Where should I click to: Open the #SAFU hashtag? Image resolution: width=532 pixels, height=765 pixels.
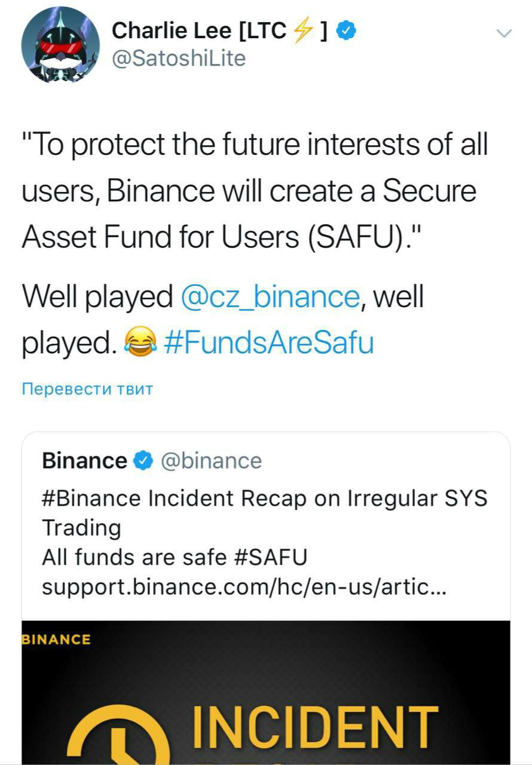(x=268, y=557)
